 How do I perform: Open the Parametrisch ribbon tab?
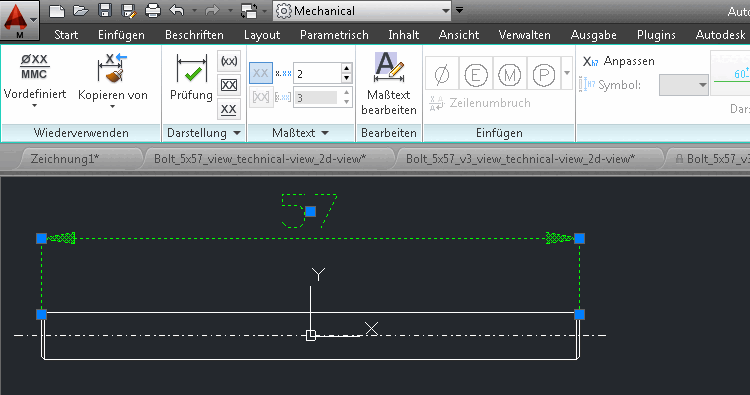coord(334,35)
